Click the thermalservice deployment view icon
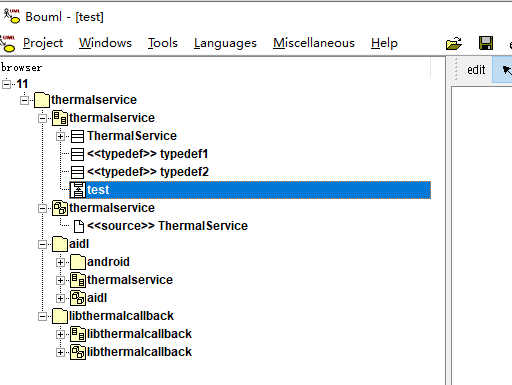This screenshot has width=512, height=385. pyautogui.click(x=60, y=208)
